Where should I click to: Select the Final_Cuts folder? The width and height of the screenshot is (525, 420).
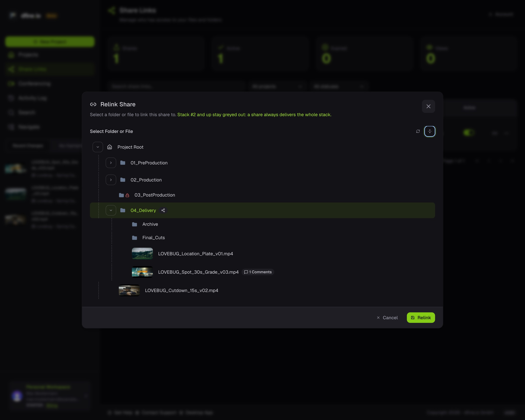pos(153,238)
